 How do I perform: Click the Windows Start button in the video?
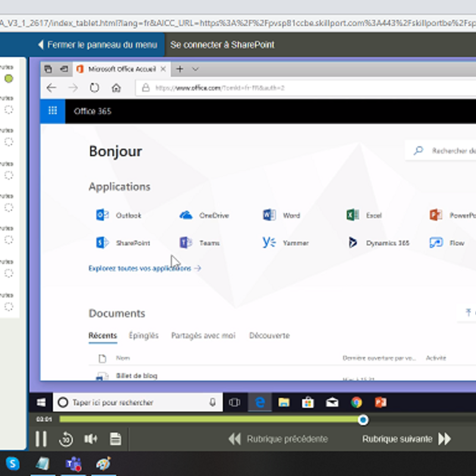click(x=41, y=403)
